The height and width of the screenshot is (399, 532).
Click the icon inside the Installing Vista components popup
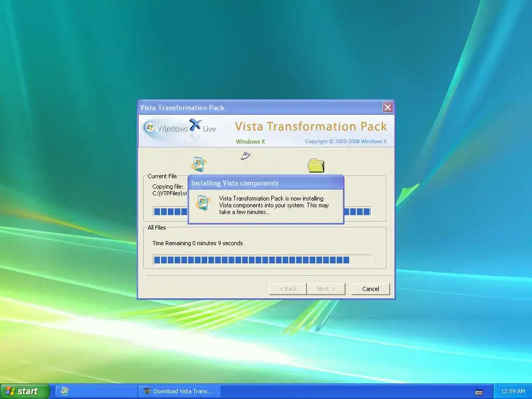click(x=203, y=203)
